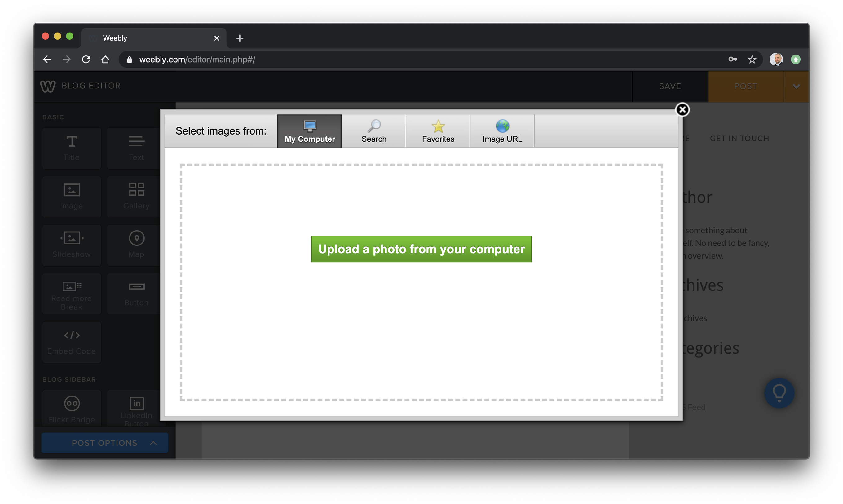
Task: Click the SAVE button in header
Action: tap(670, 86)
